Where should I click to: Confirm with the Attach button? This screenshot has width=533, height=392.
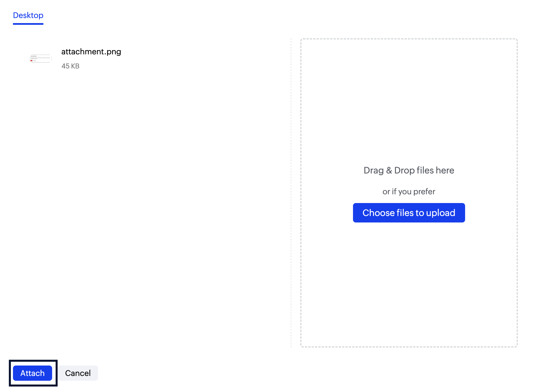click(33, 373)
